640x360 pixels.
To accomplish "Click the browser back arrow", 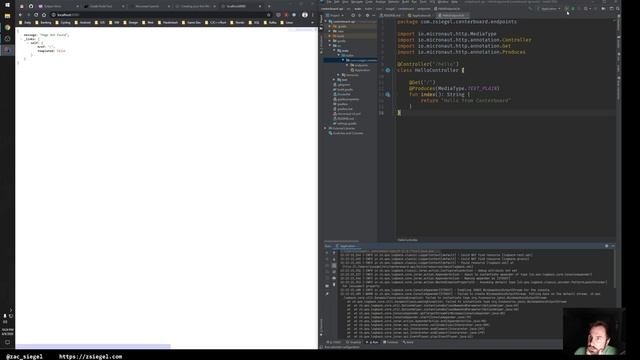I will [x=20, y=15].
